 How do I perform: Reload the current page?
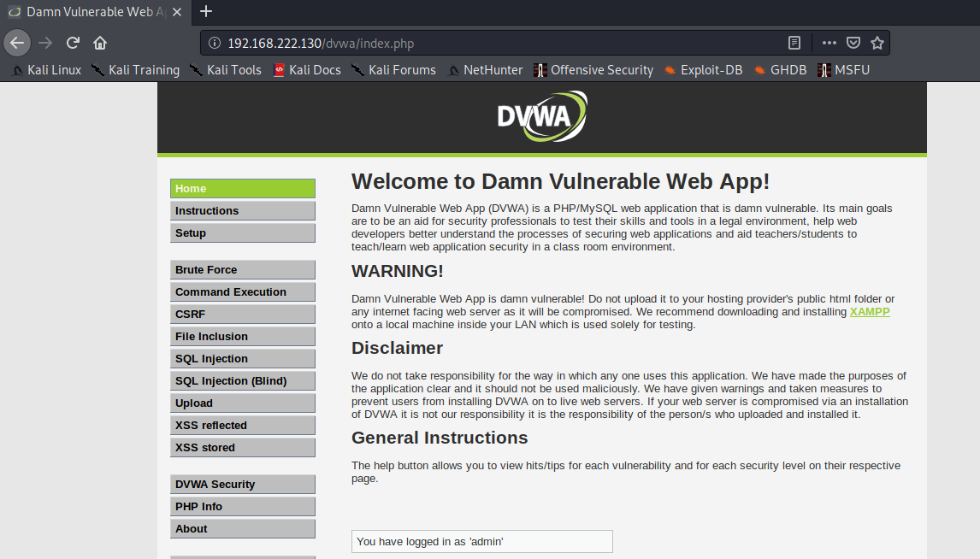point(74,43)
